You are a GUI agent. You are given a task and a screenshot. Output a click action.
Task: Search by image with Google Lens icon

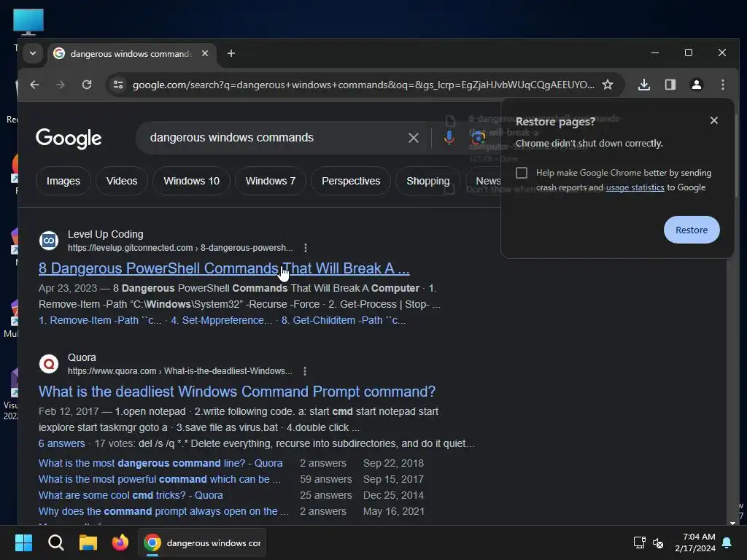point(478,138)
